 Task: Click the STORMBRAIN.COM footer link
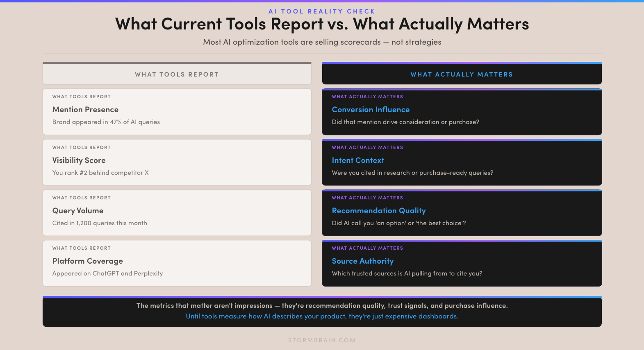pos(322,340)
